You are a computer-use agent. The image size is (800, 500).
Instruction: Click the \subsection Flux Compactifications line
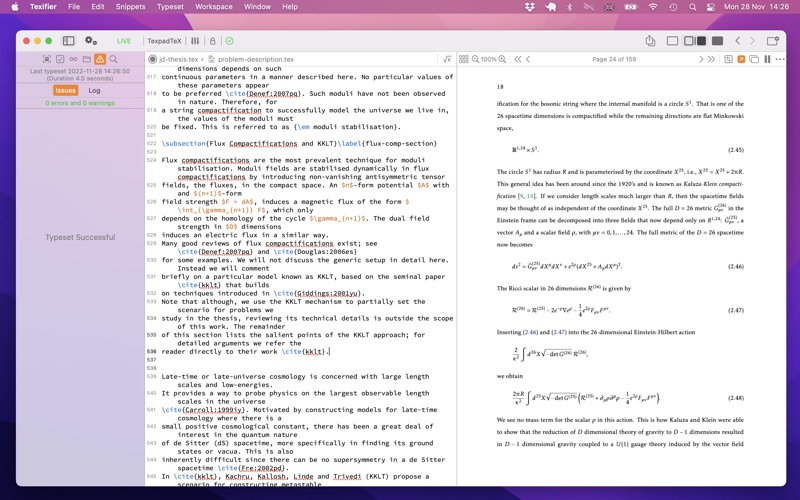pyautogui.click(x=299, y=143)
